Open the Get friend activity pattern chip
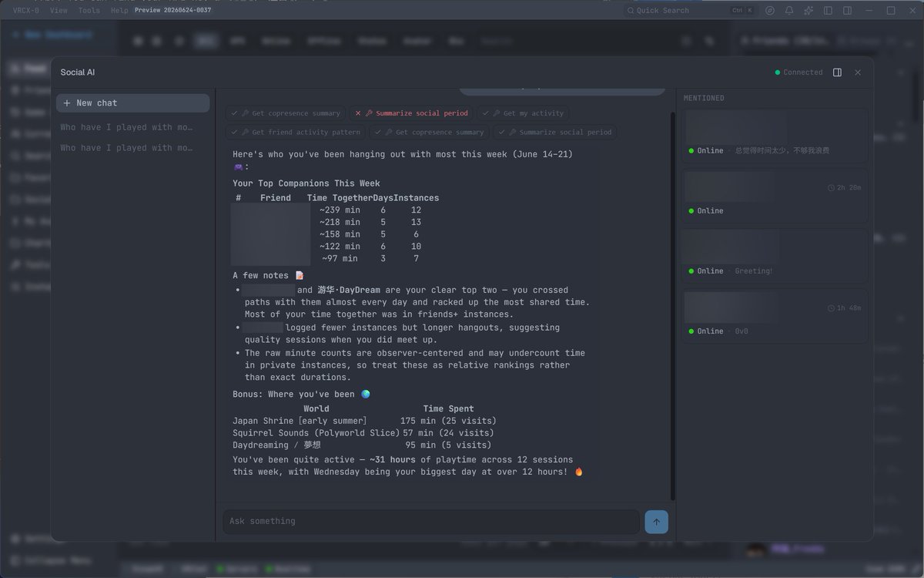Viewport: 924px width, 578px height. 296,132
